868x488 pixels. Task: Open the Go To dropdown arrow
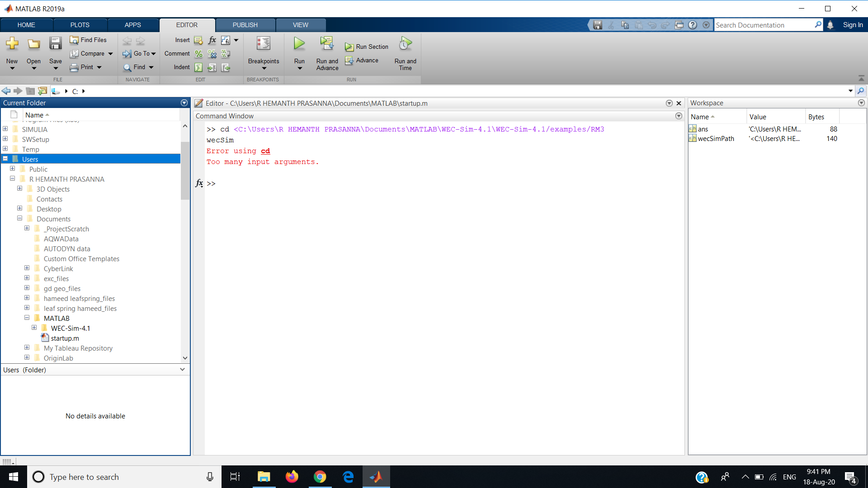153,54
